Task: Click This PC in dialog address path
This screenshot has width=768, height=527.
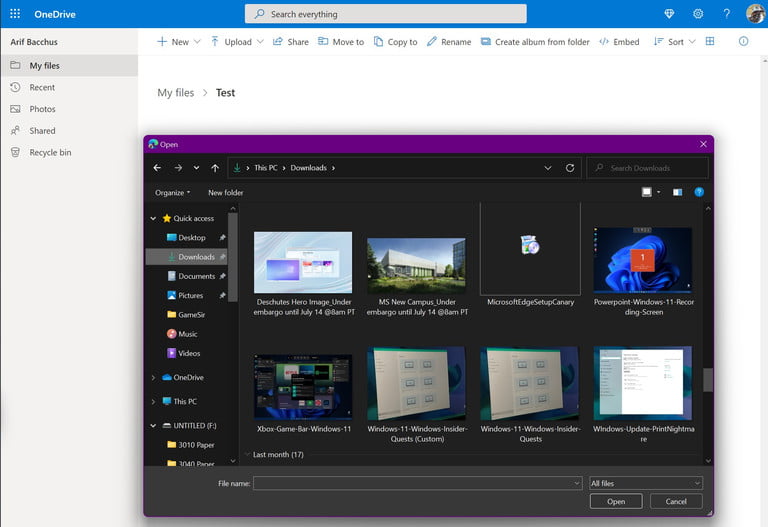Action: (x=265, y=168)
